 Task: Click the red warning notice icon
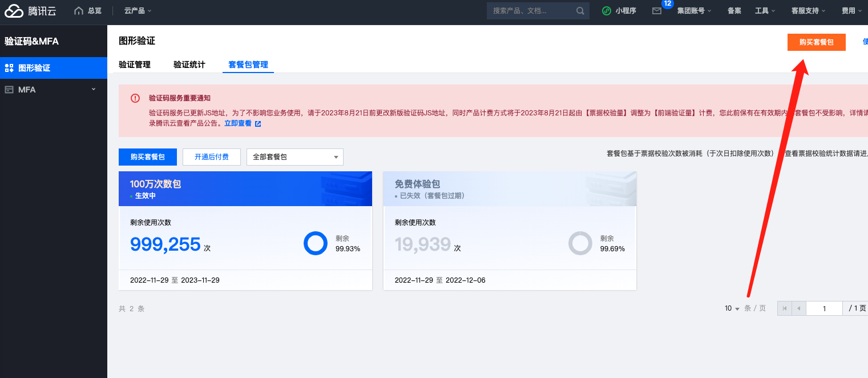click(135, 98)
